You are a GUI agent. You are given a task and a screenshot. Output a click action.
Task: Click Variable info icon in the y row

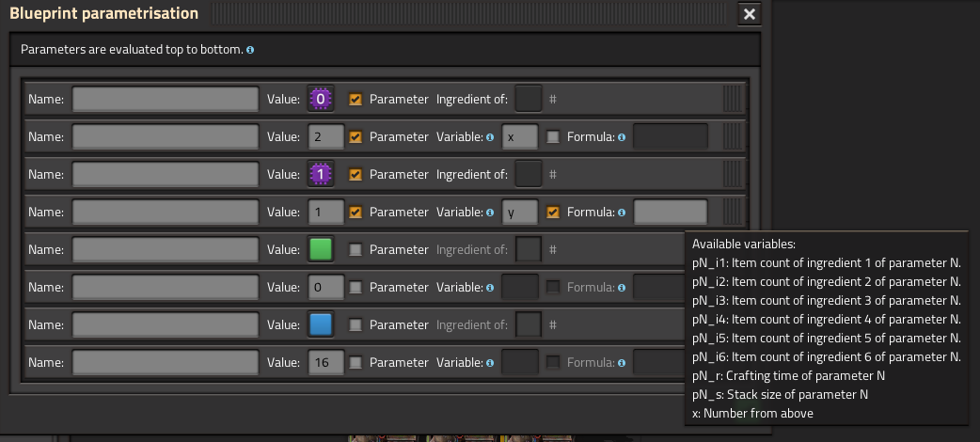pos(490,213)
